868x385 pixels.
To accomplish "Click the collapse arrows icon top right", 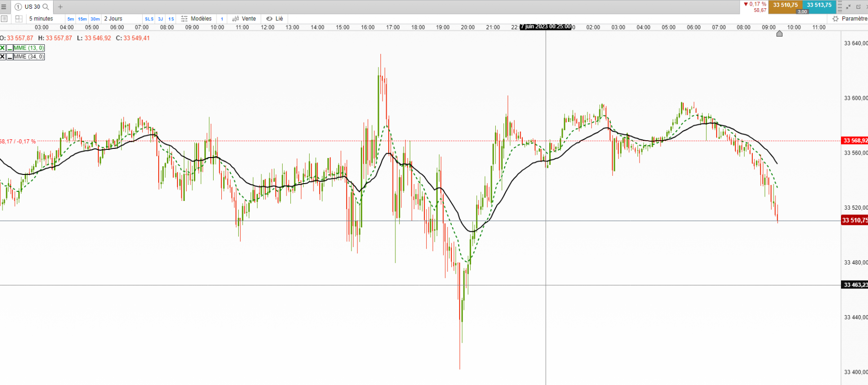I will click(848, 7).
